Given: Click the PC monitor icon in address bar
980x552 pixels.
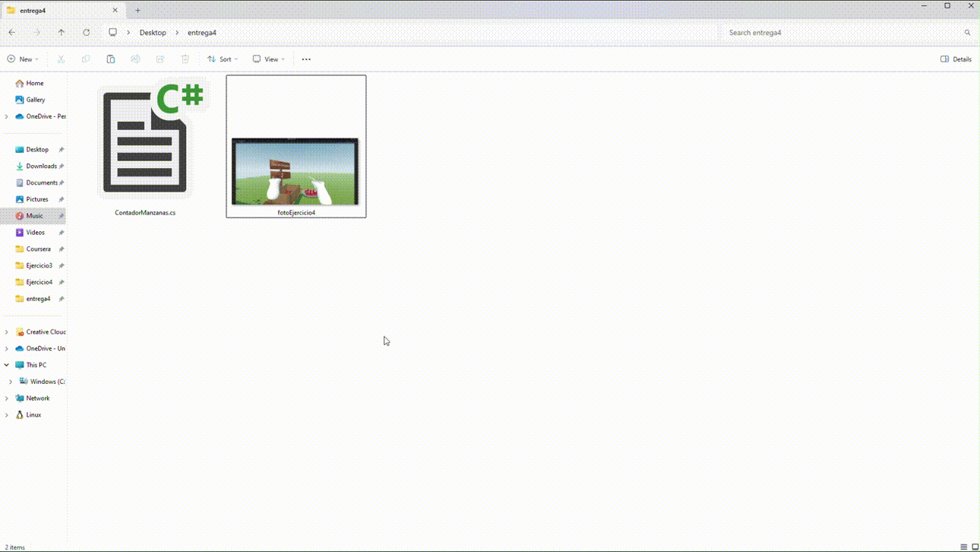Looking at the screenshot, I should point(112,33).
